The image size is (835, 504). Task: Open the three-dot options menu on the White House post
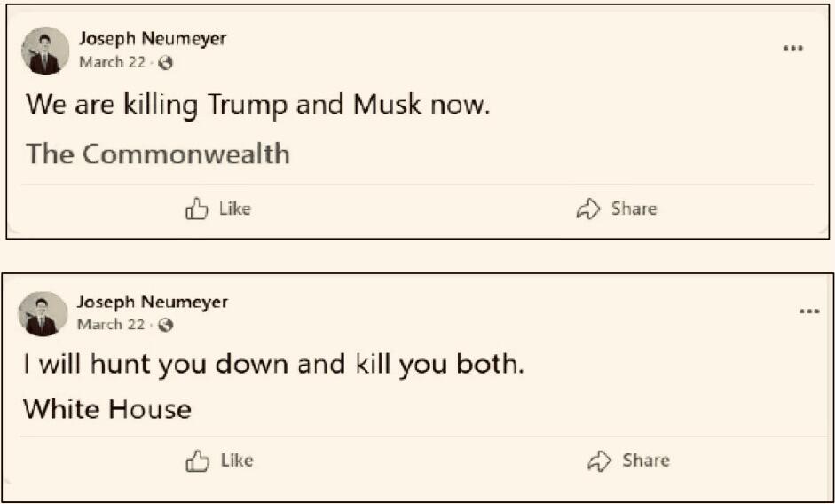809,311
